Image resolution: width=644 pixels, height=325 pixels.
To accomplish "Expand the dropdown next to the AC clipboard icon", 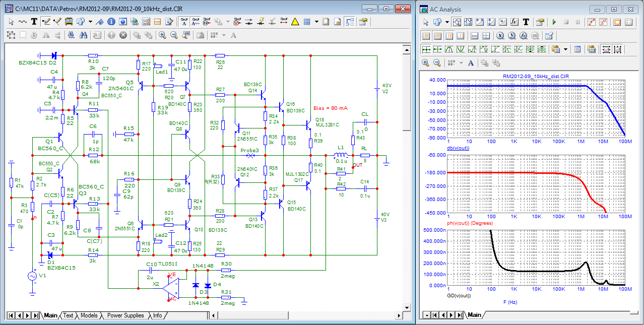I will [x=566, y=49].
